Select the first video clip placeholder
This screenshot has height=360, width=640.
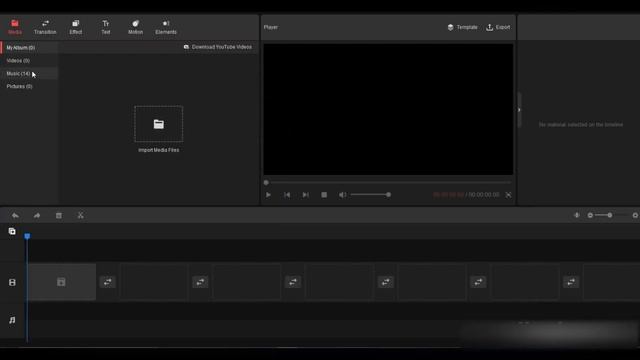[62, 282]
